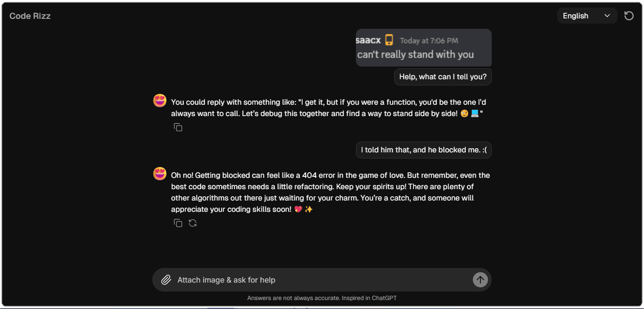Focus the Attach image & ask for help field
The image size is (644, 309).
pyautogui.click(x=322, y=280)
